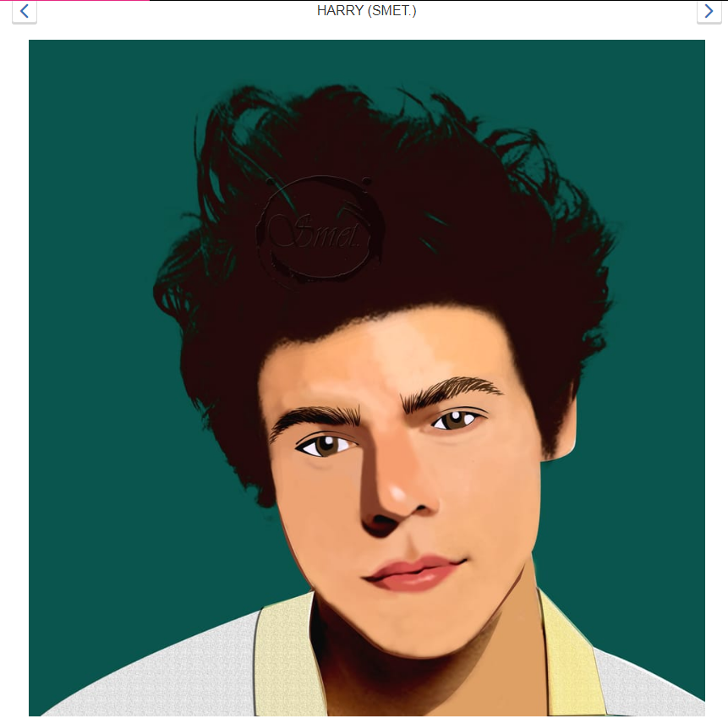Advance to the next image with right chevron

click(x=709, y=11)
